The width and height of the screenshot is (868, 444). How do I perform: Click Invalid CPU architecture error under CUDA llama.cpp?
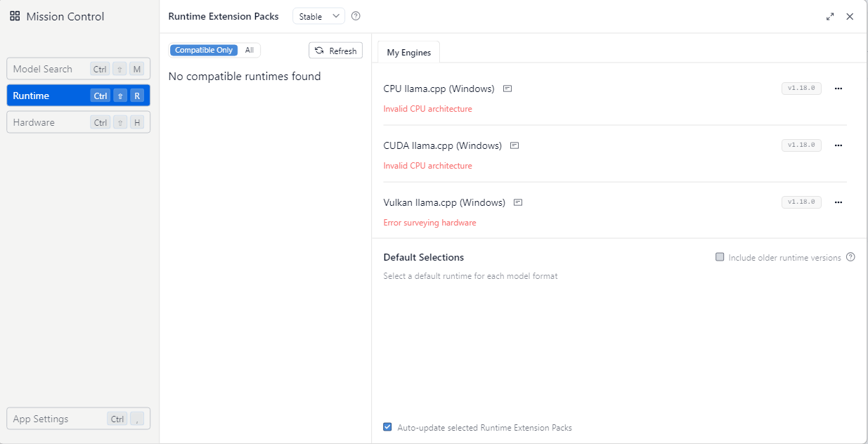(427, 166)
